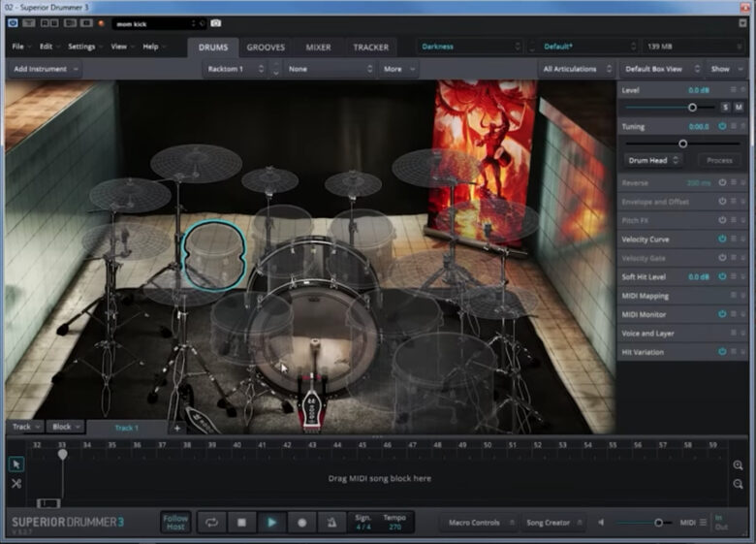Toggle the Tuning power button
The width and height of the screenshot is (756, 544).
pos(722,126)
